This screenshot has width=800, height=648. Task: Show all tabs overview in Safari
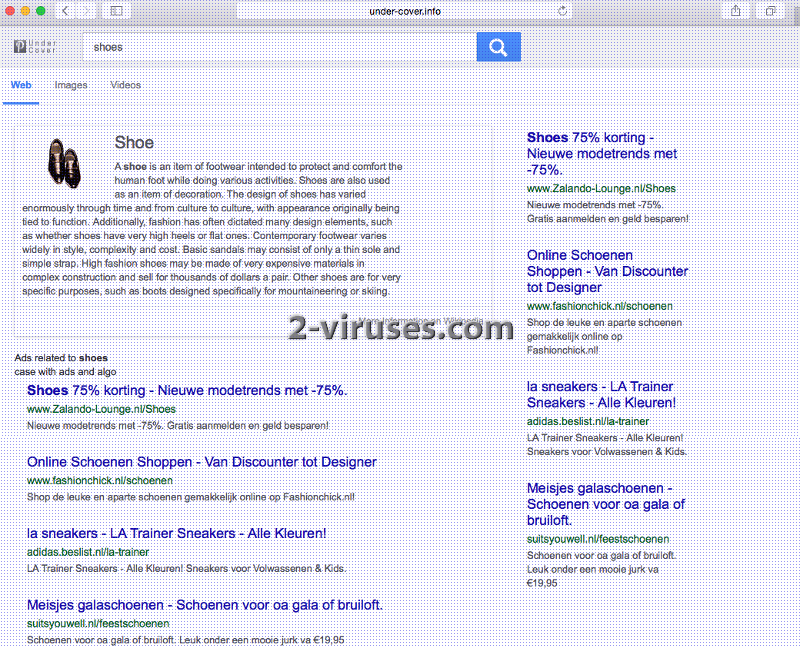click(770, 11)
